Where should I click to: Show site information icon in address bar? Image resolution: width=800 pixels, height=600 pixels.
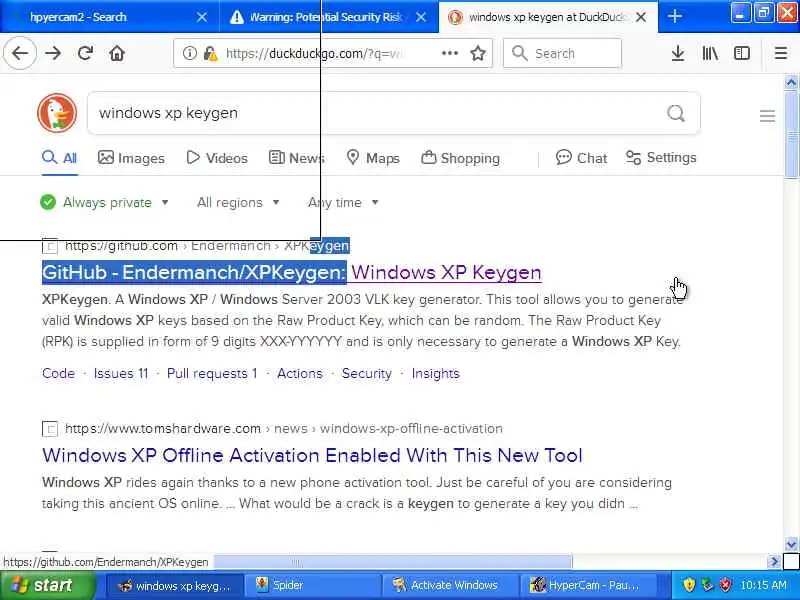pos(189,53)
